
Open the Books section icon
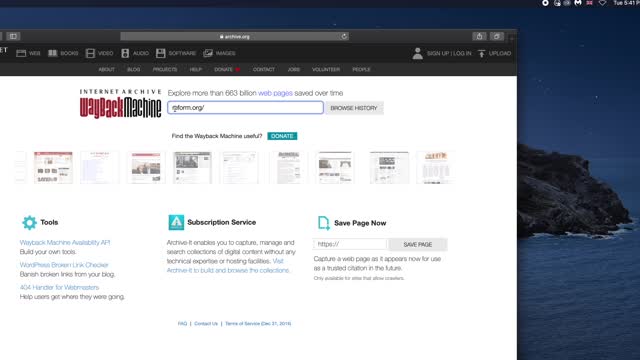pyautogui.click(x=53, y=53)
